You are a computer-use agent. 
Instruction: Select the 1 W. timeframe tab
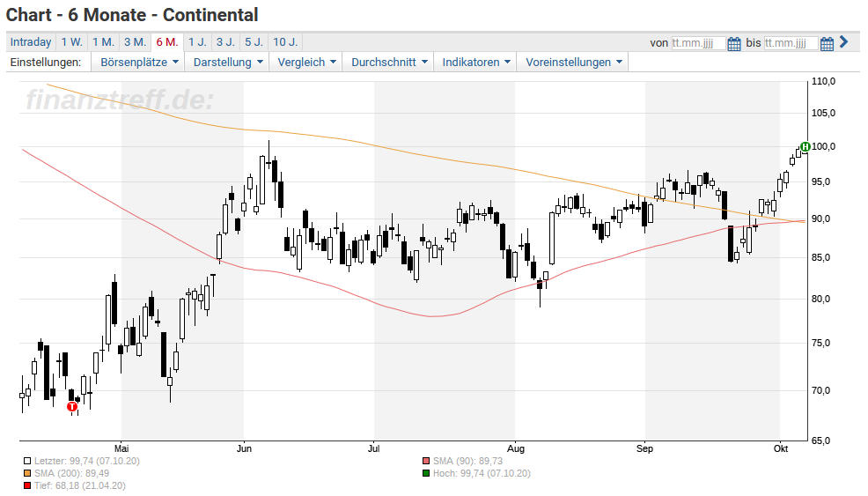pos(71,42)
